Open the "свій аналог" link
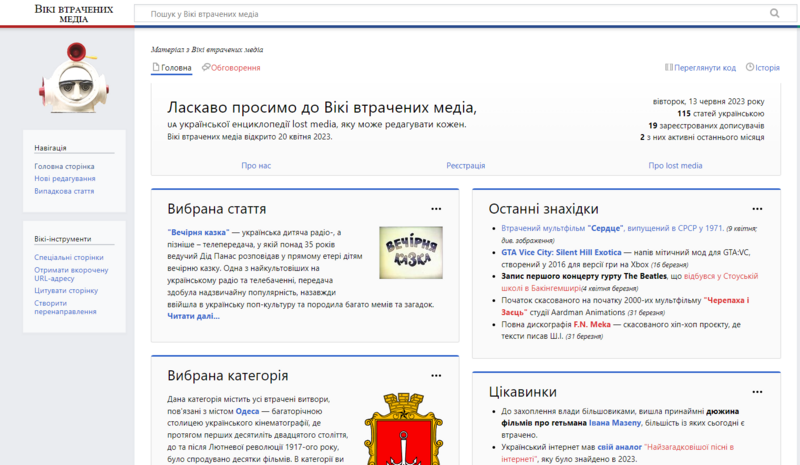 click(619, 447)
